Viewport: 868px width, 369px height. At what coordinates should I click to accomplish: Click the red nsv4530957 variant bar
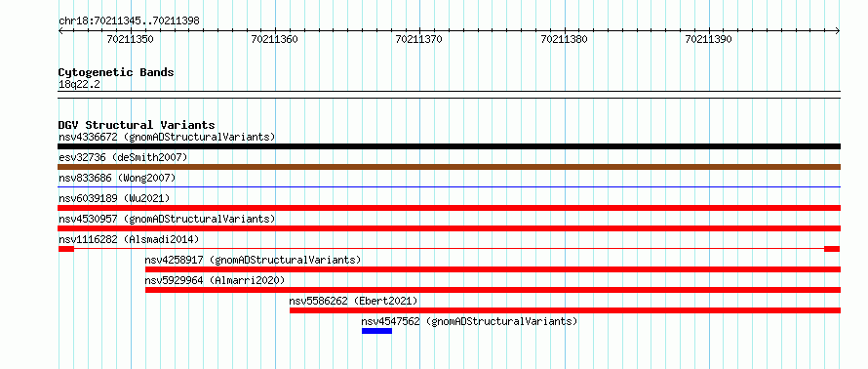tap(449, 228)
